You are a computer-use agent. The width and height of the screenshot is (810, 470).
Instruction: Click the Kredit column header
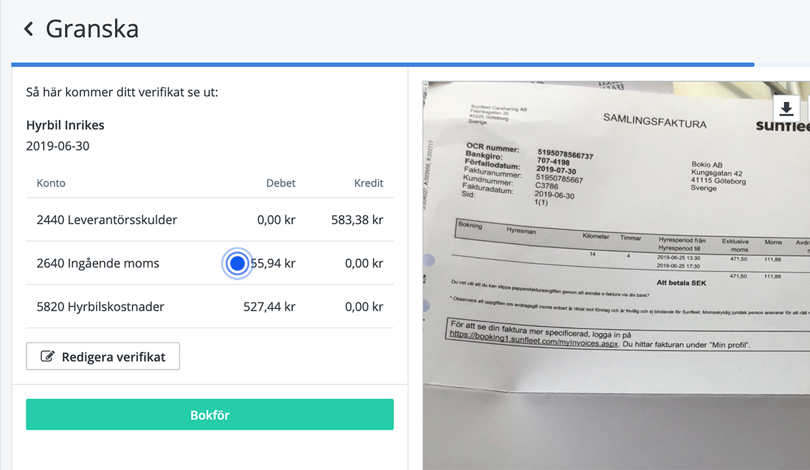(x=368, y=183)
